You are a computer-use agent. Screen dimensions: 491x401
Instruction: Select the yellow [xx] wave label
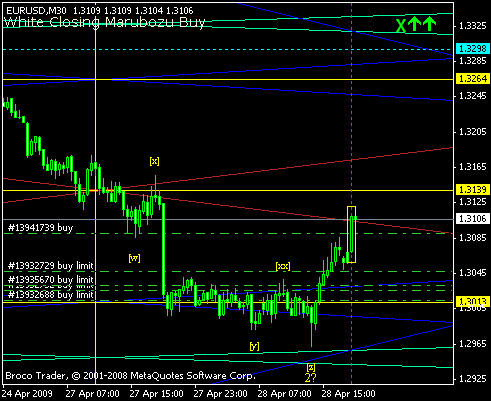(x=283, y=266)
